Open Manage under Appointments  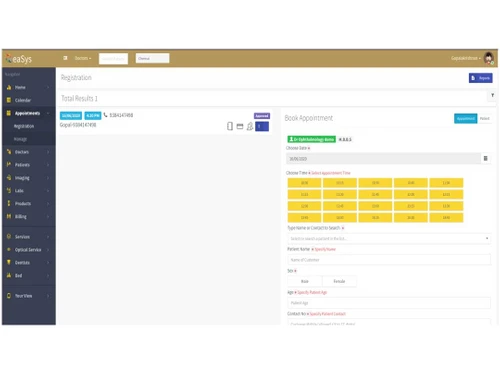click(20, 139)
